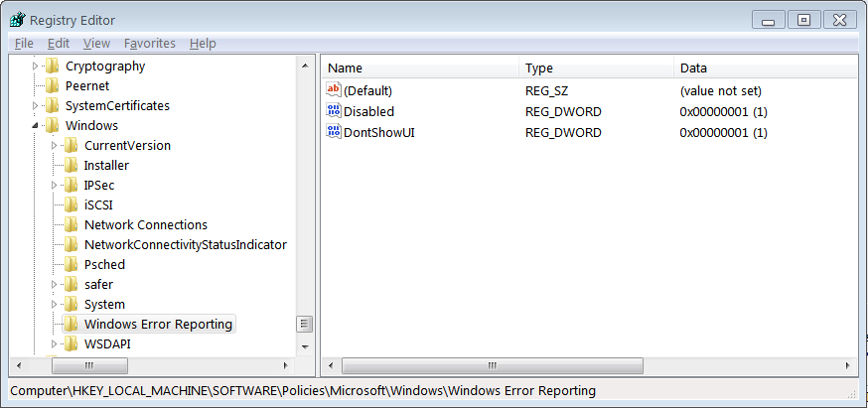Sort by the Data column header
The height and width of the screenshot is (408, 868).
point(766,68)
